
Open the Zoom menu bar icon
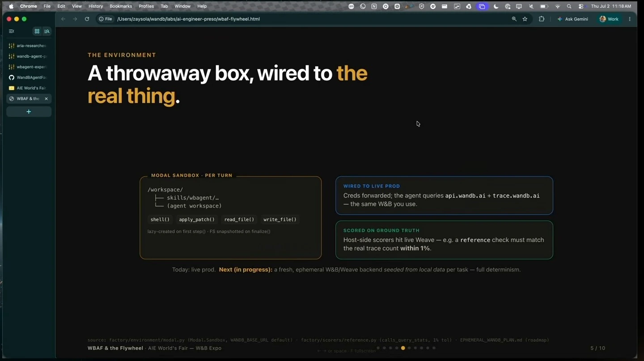[x=352, y=6]
